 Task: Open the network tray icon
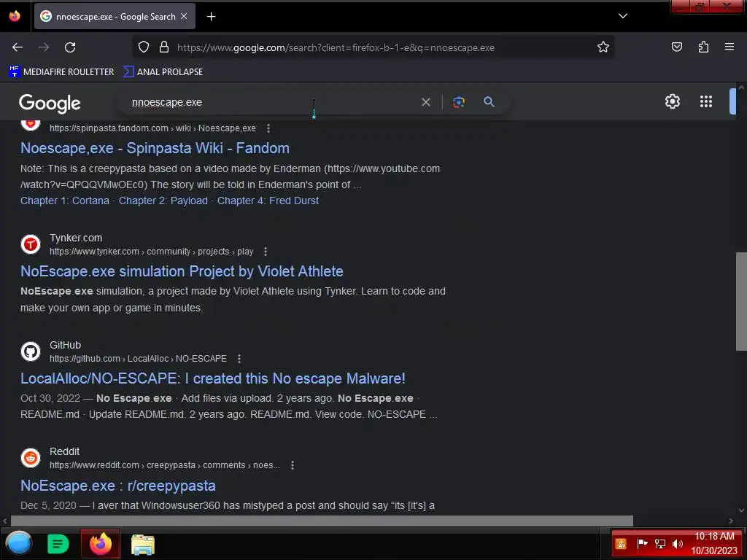click(660, 543)
